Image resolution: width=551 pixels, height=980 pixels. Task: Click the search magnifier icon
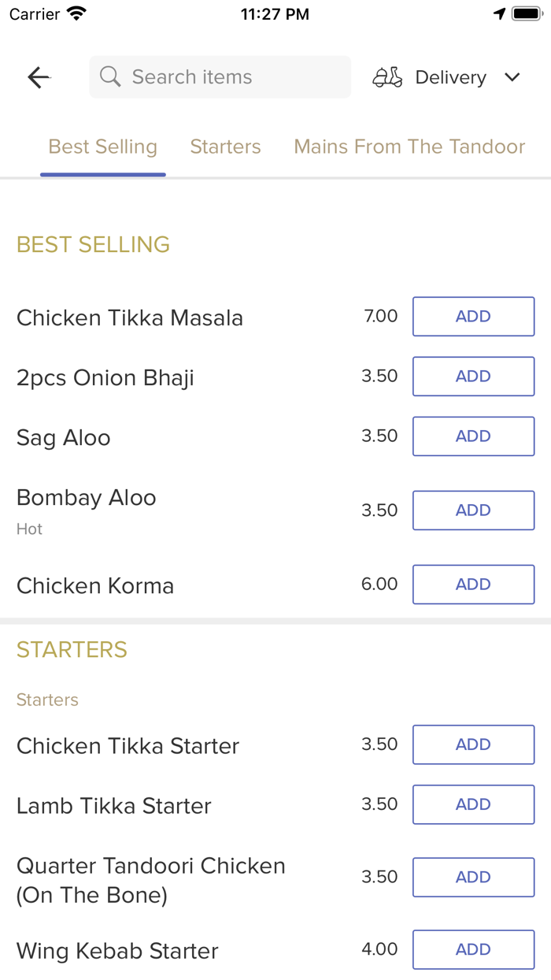[x=111, y=77]
